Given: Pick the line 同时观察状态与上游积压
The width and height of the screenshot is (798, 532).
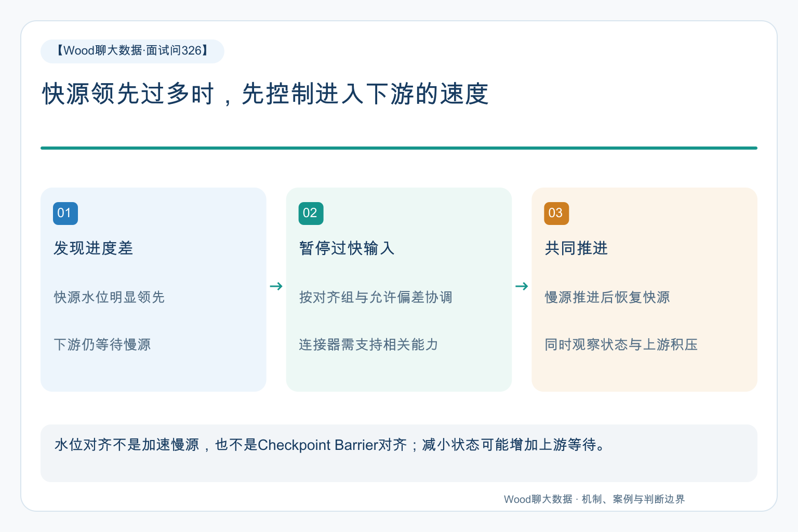Looking at the screenshot, I should click(x=621, y=344).
